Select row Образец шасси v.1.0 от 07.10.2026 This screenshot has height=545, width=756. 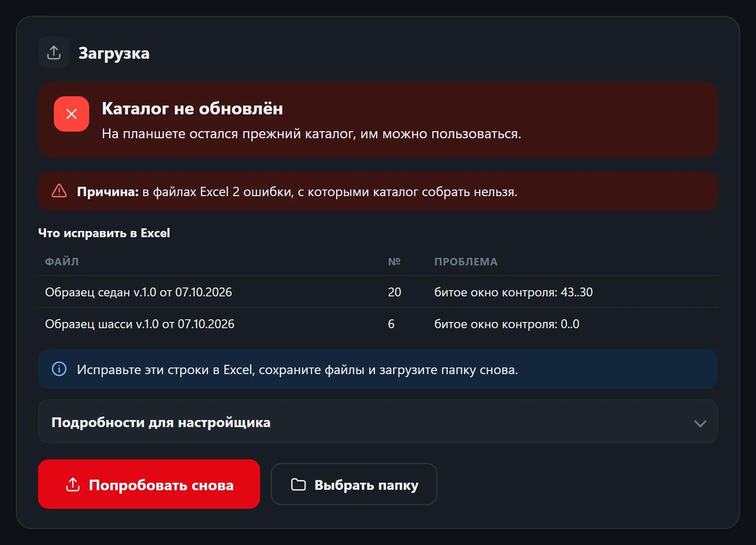pos(378,324)
